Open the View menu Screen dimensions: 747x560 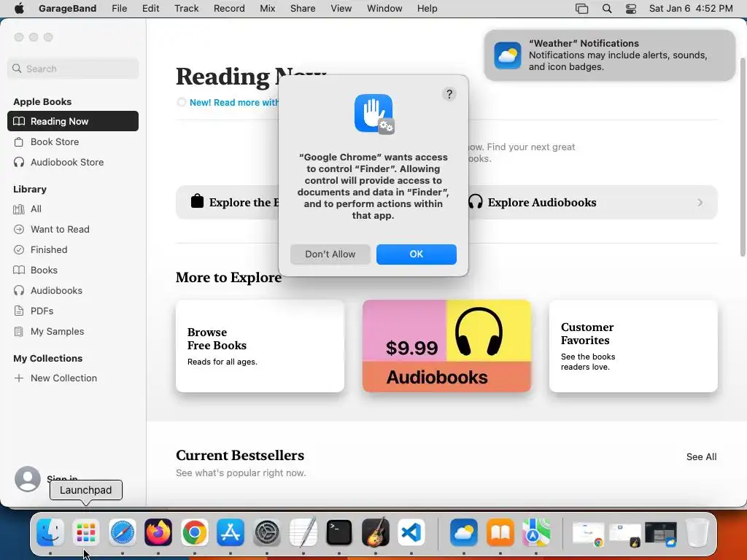(341, 9)
